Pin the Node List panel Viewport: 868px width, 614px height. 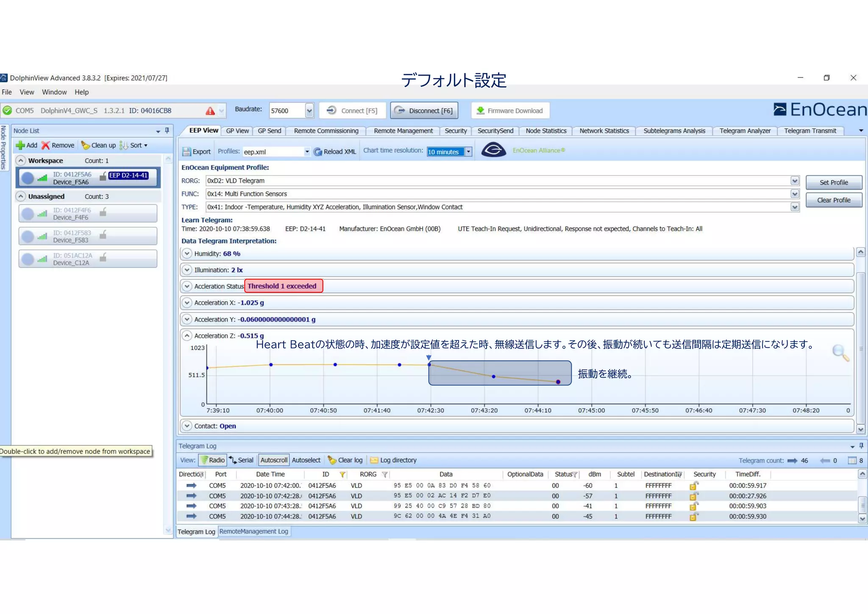167,131
